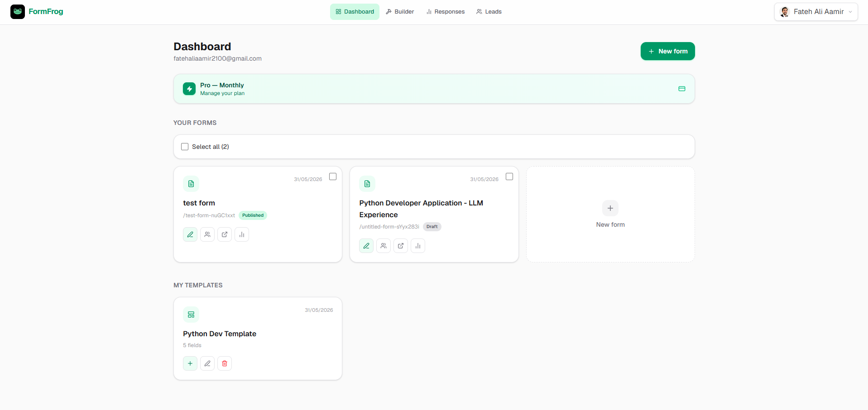Open responses chart icon on Python Developer Application card
The image size is (868, 410).
[x=418, y=246]
